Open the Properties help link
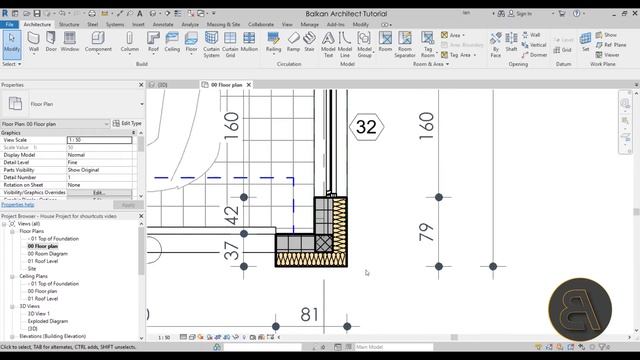The image size is (640, 360). pos(18,205)
